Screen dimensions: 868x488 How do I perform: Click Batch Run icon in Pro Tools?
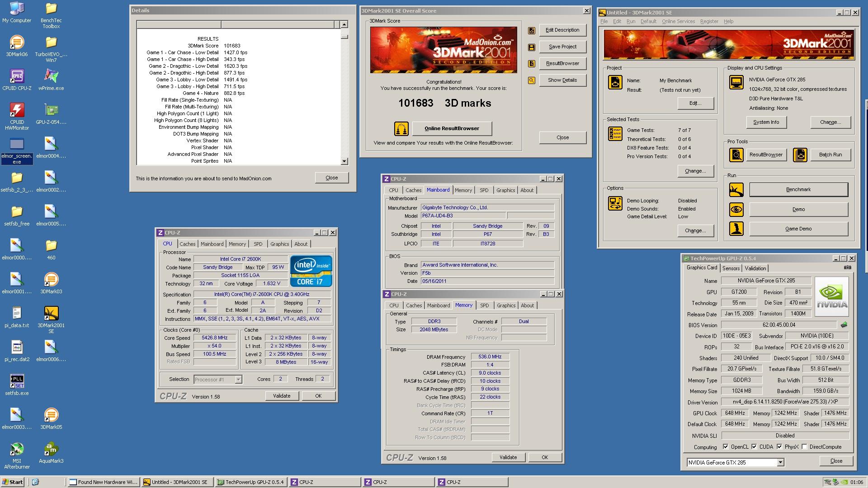click(800, 155)
